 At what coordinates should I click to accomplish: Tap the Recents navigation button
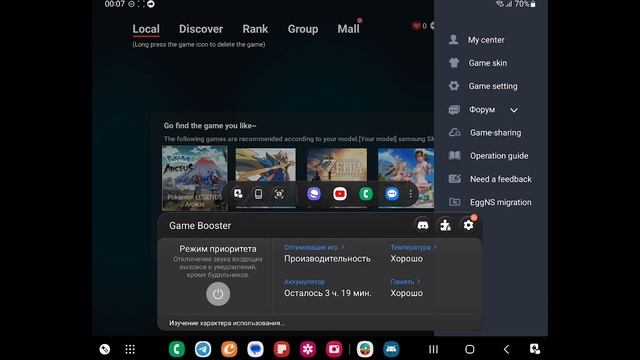pos(433,349)
